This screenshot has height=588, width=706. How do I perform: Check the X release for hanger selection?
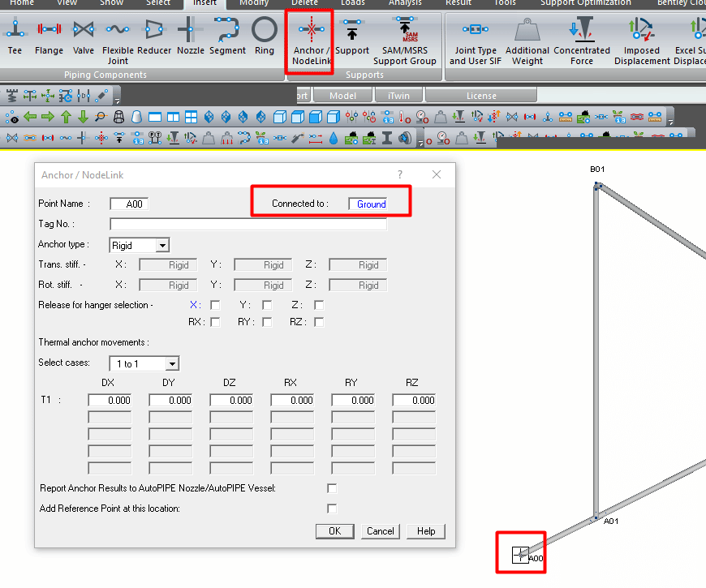pyautogui.click(x=215, y=305)
